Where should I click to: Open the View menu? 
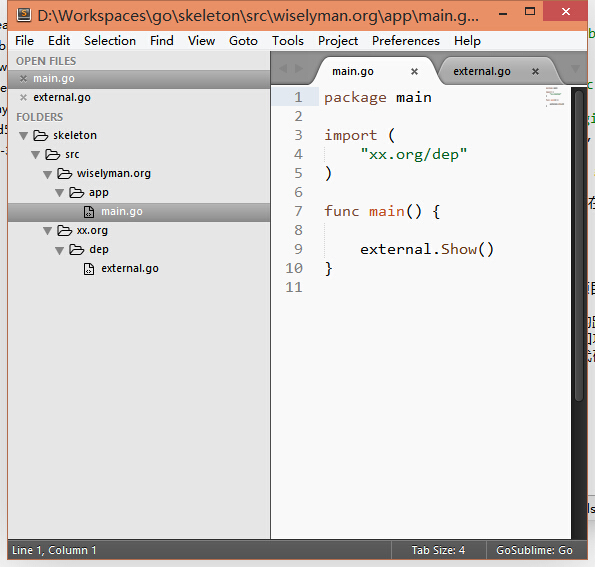pos(201,41)
